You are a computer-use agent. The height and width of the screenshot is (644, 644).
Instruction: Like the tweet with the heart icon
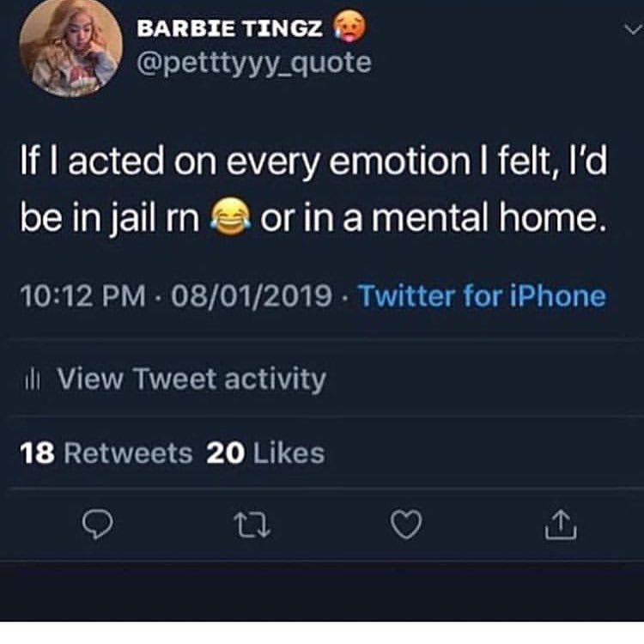[406, 524]
